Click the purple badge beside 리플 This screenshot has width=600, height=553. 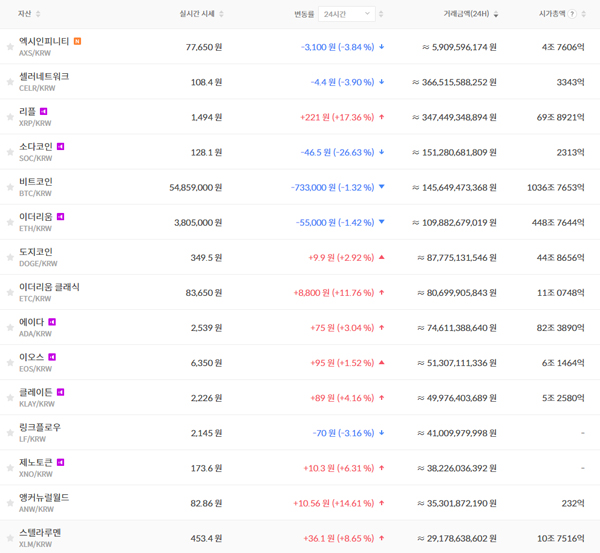click(x=44, y=111)
